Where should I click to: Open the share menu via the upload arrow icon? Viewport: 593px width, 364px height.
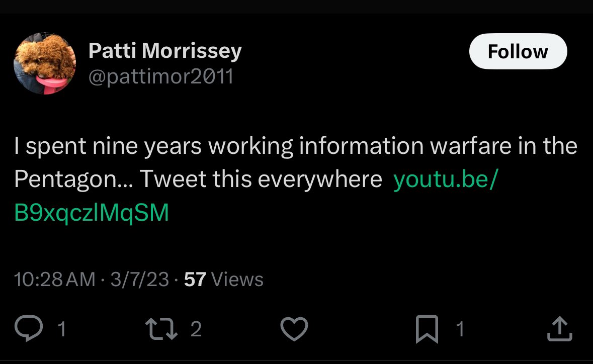coord(559,329)
